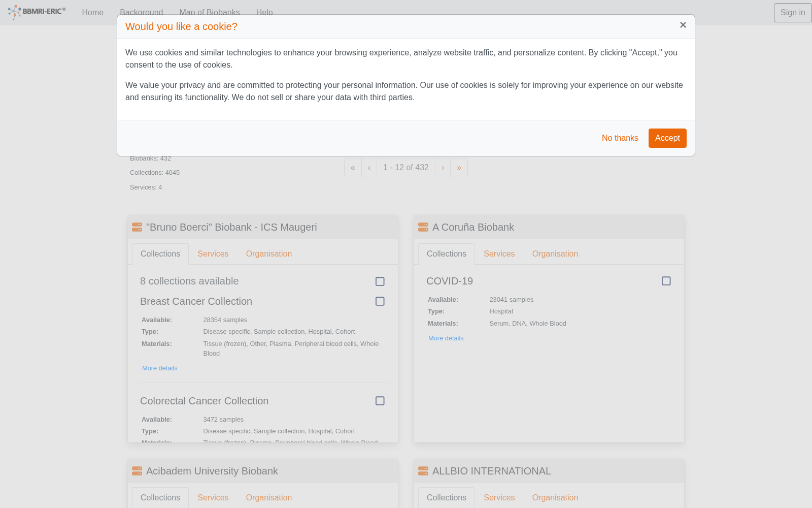The width and height of the screenshot is (812, 508).
Task: Click the Sign in button
Action: (793, 13)
